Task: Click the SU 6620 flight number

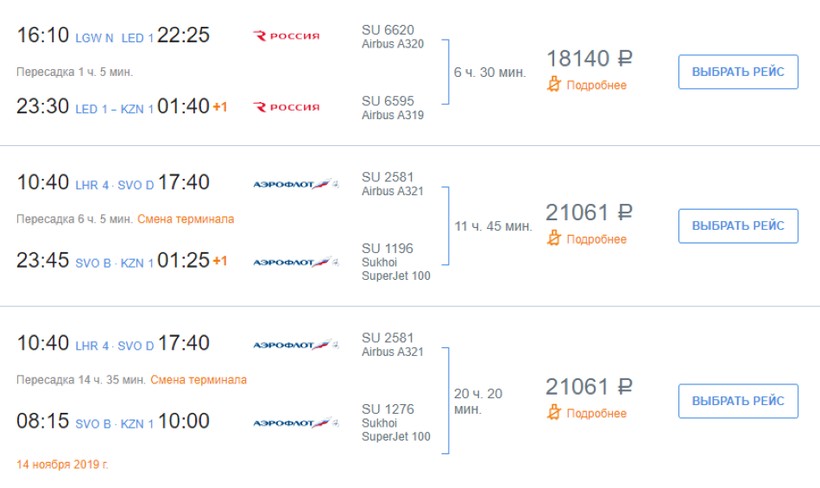Action: click(x=388, y=30)
